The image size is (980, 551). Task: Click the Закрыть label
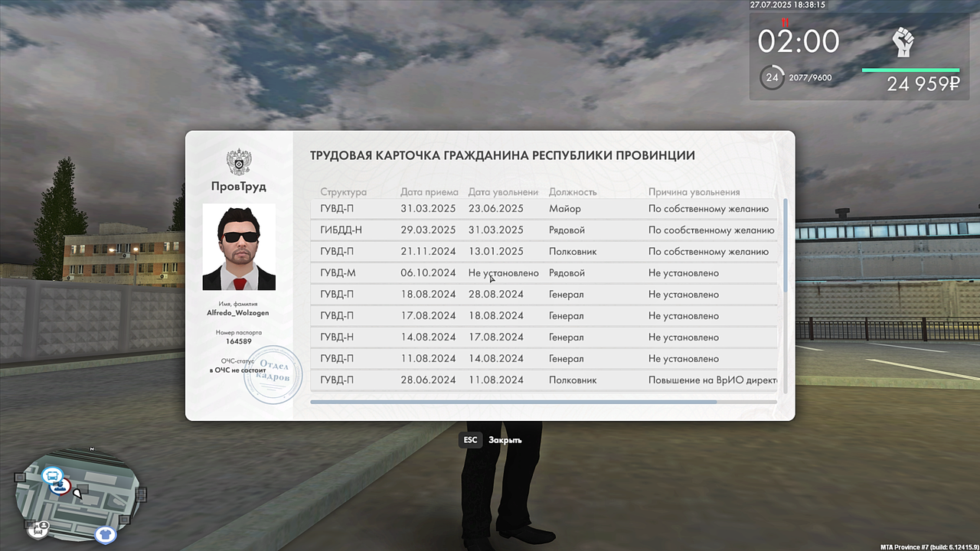click(505, 440)
